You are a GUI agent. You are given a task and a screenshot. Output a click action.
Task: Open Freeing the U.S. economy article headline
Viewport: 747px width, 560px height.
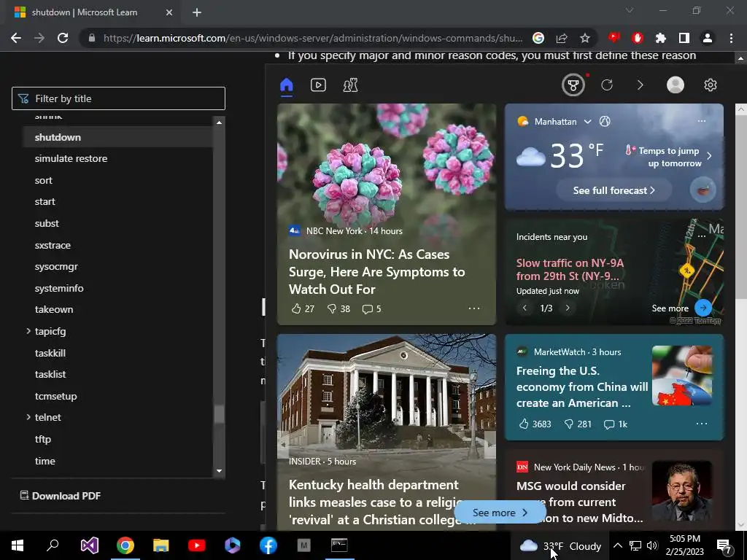tap(581, 386)
